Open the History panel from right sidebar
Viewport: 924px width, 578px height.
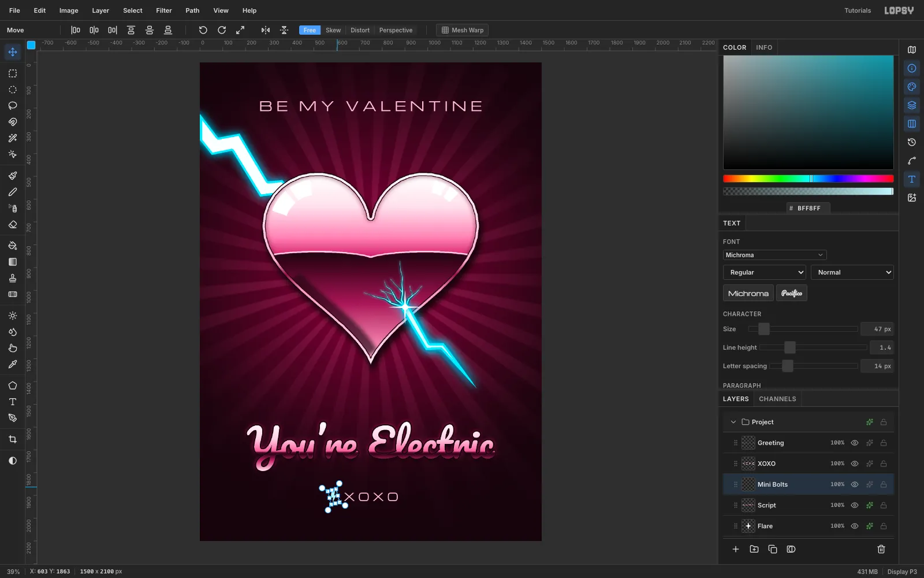(912, 142)
